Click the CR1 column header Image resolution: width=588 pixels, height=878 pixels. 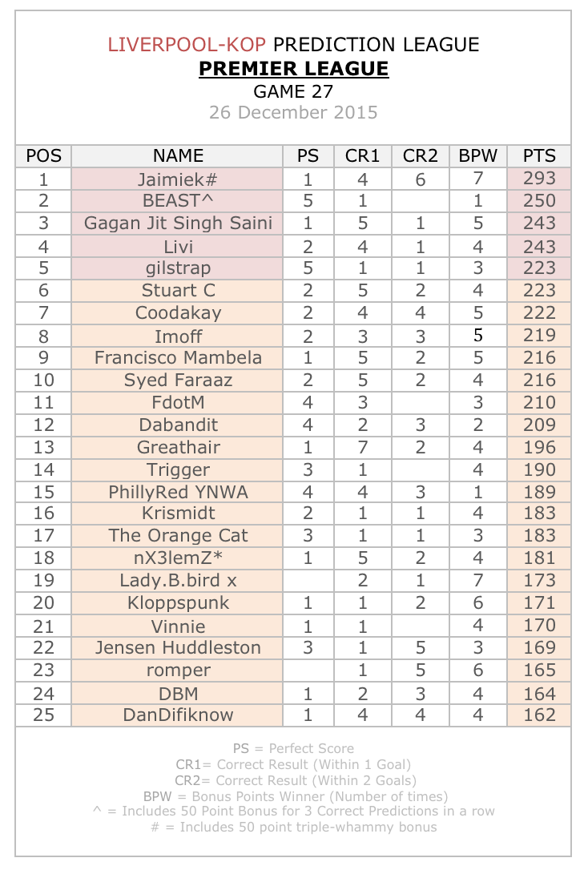click(362, 155)
